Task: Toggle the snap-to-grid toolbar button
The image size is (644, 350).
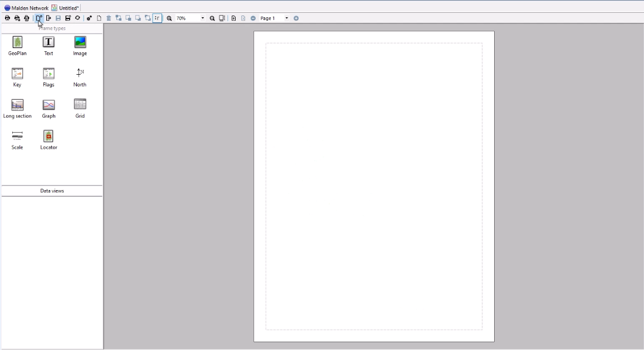Action: [x=158, y=18]
